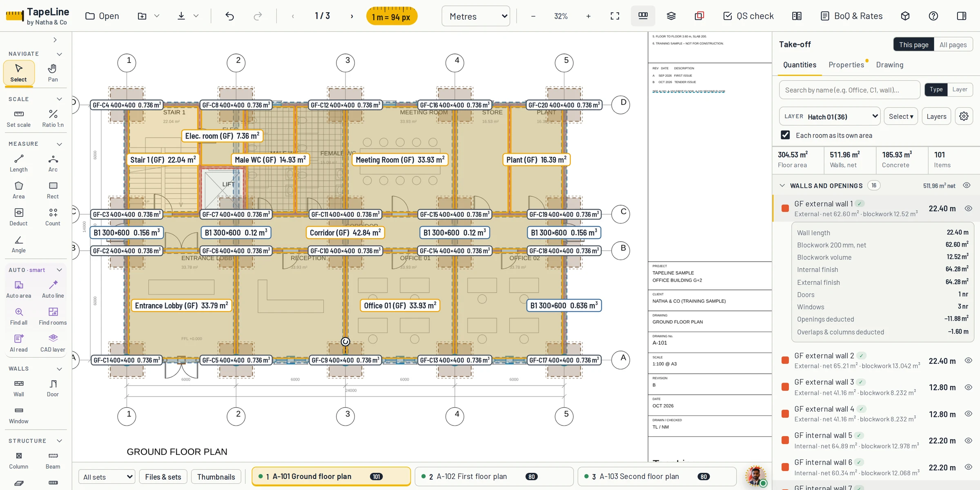This screenshot has height=490, width=980.
Task: Select the Wall drawing tool
Action: 19,388
